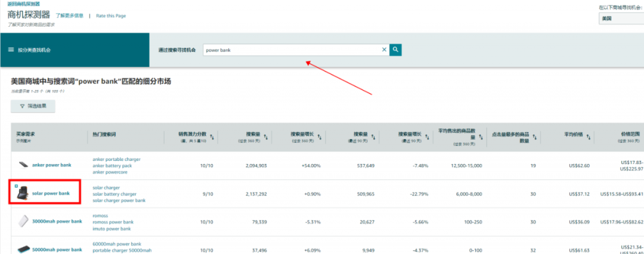Open the 50000mah power bank niche link
Viewport: 644px width, 254px height.
pos(57,249)
